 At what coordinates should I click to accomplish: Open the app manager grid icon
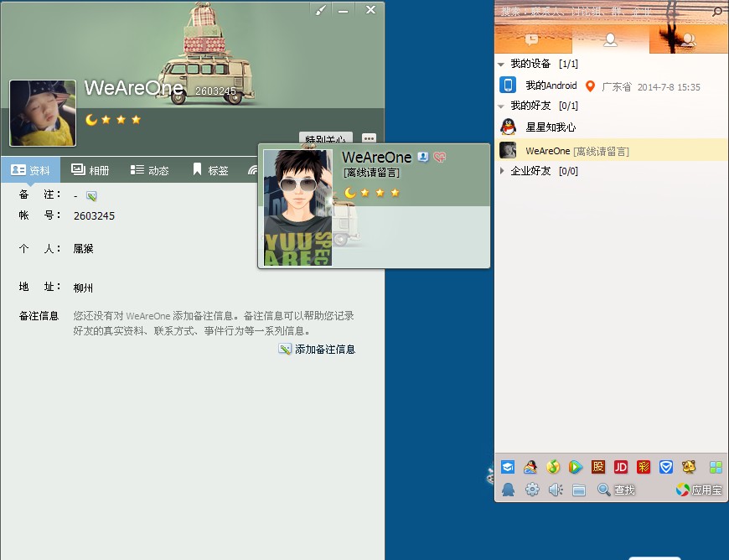click(x=716, y=466)
